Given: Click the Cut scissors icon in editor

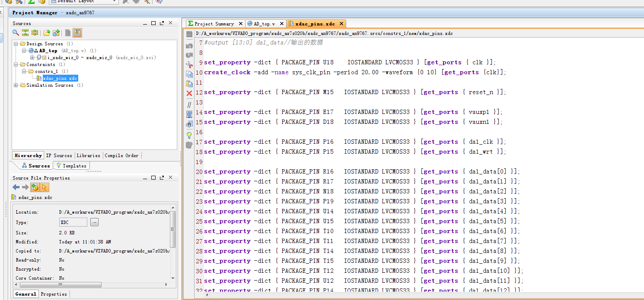Looking at the screenshot, I should click(189, 64).
